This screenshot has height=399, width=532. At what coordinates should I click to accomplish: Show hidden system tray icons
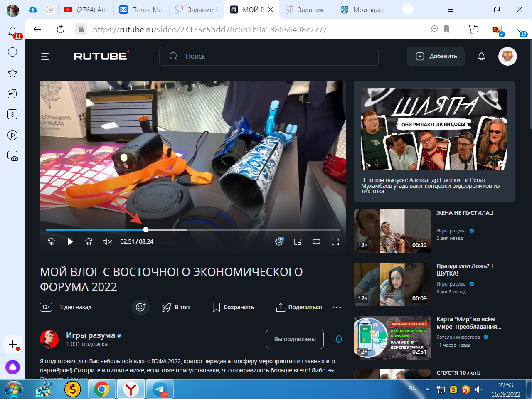click(x=427, y=389)
